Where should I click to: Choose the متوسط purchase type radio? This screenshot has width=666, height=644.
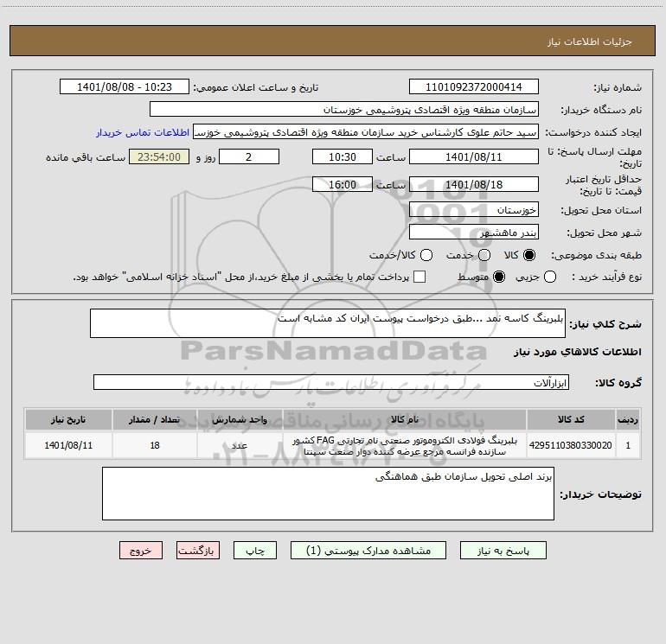click(x=499, y=277)
